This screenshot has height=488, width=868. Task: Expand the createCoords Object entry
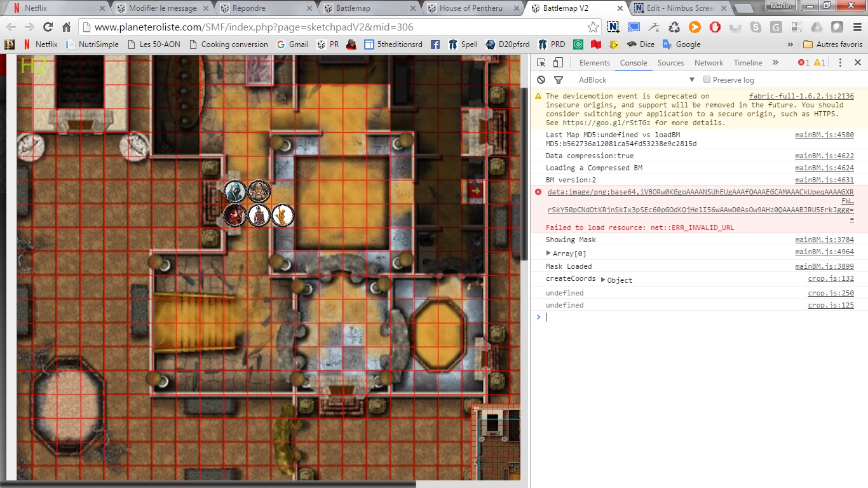[604, 280]
